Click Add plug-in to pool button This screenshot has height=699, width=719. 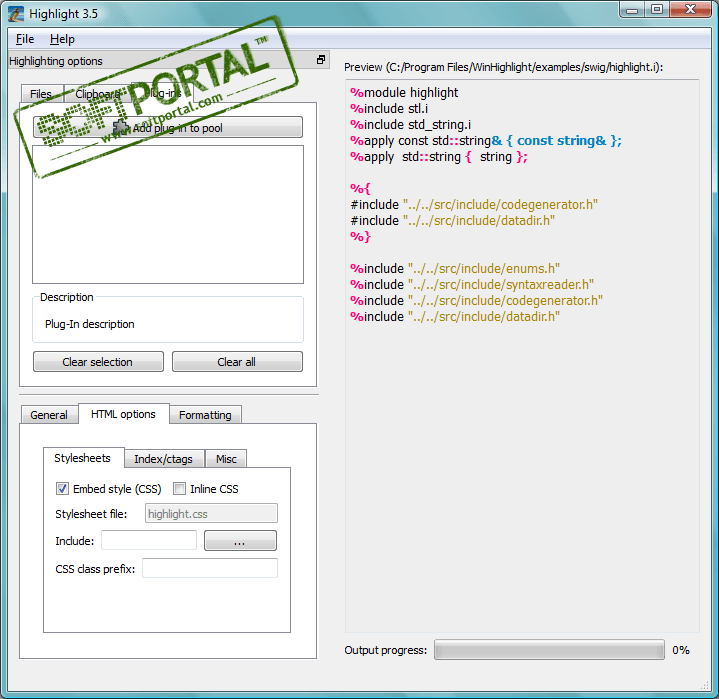pos(168,128)
